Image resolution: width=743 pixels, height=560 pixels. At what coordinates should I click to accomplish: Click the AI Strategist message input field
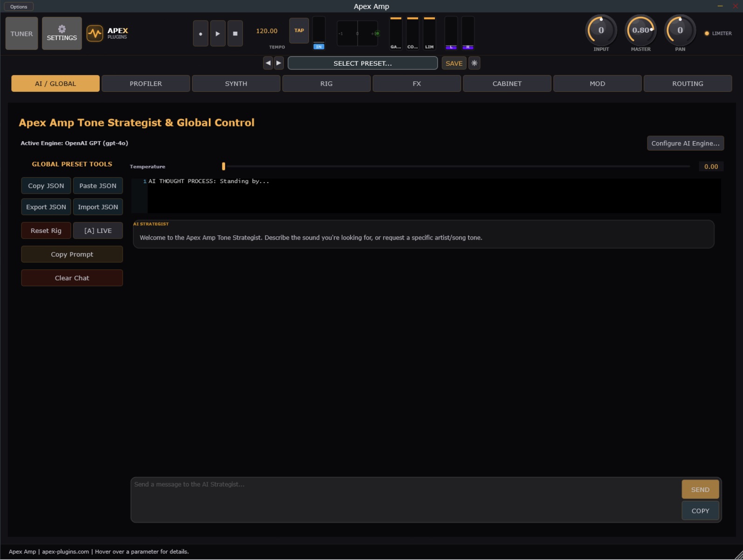pyautogui.click(x=406, y=499)
